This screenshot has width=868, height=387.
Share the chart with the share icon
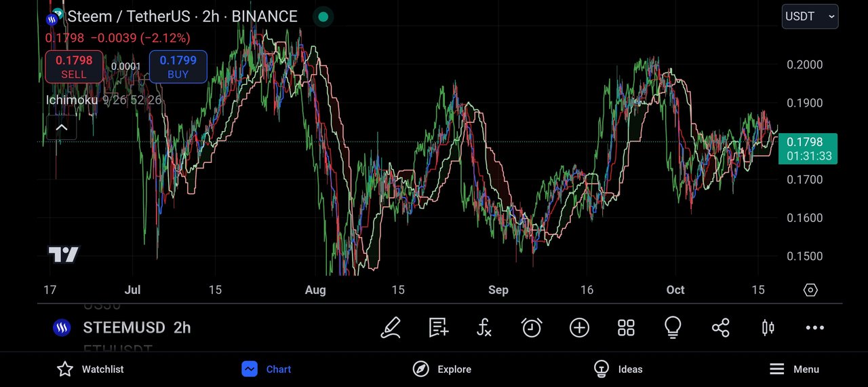[720, 328]
